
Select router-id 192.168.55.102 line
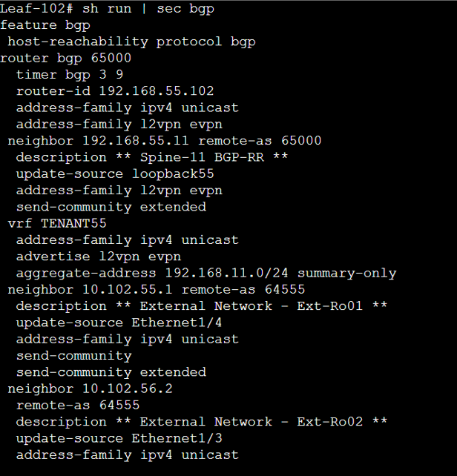pyautogui.click(x=115, y=91)
